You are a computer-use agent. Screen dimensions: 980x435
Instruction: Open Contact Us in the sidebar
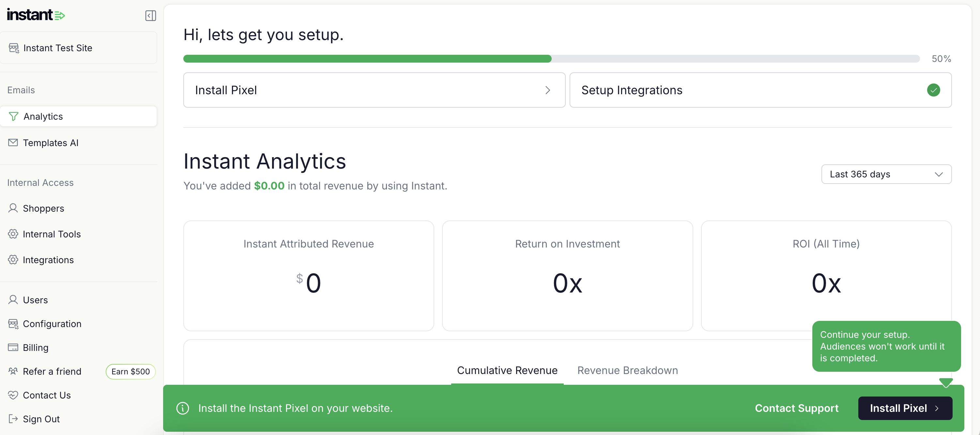[78, 395]
